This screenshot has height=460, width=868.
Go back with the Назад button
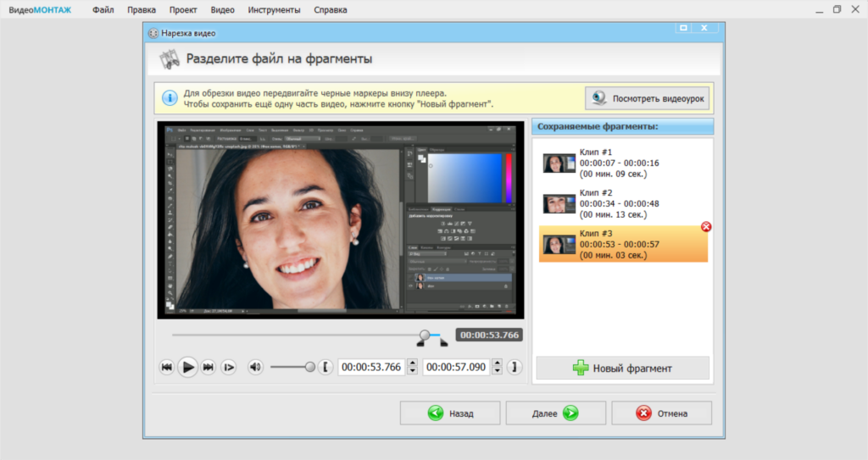click(450, 413)
